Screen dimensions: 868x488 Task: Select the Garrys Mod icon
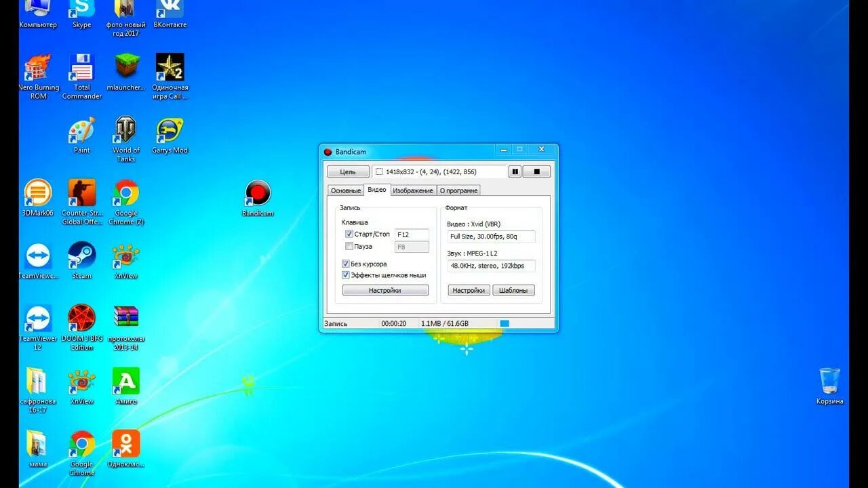pos(170,136)
